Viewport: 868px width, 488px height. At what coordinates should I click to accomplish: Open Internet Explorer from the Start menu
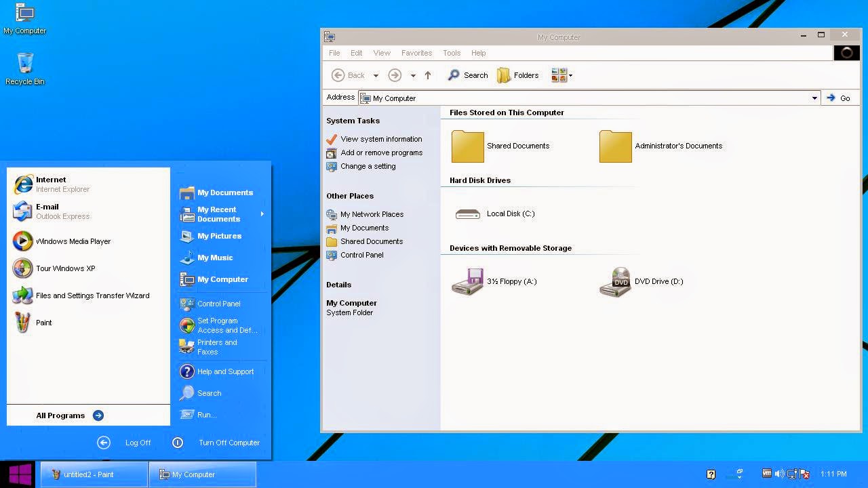coord(52,184)
